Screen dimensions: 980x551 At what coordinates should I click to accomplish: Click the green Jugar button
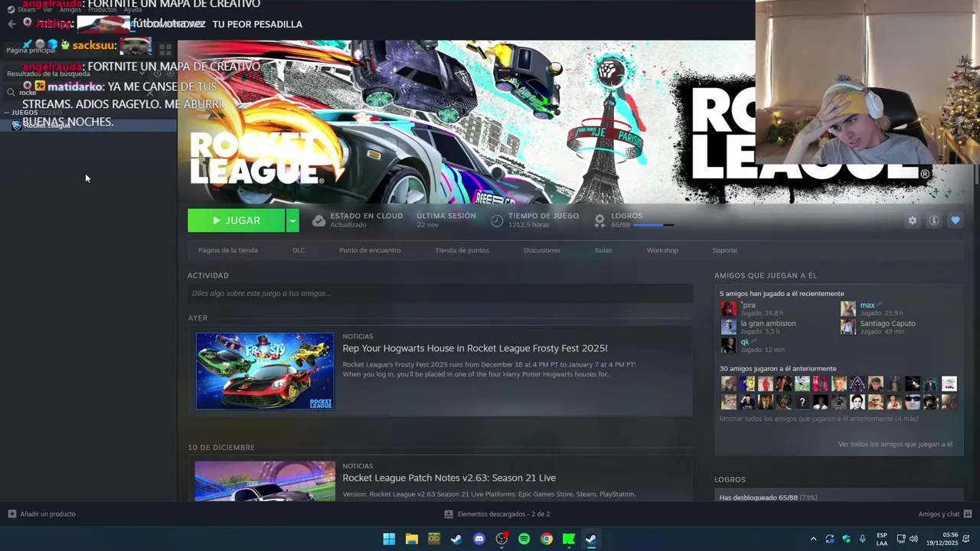(236, 220)
